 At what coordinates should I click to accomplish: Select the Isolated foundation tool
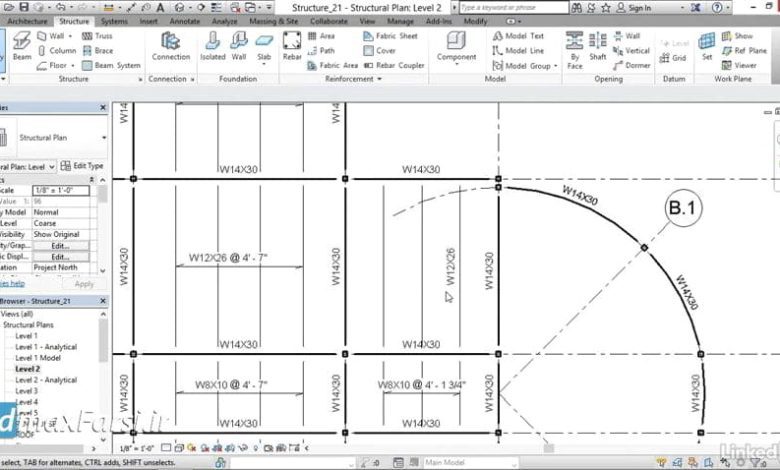pyautogui.click(x=212, y=46)
